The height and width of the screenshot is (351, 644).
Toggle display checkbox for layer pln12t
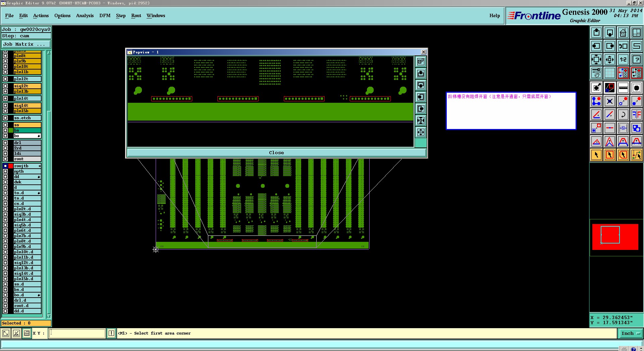[x=5, y=79]
